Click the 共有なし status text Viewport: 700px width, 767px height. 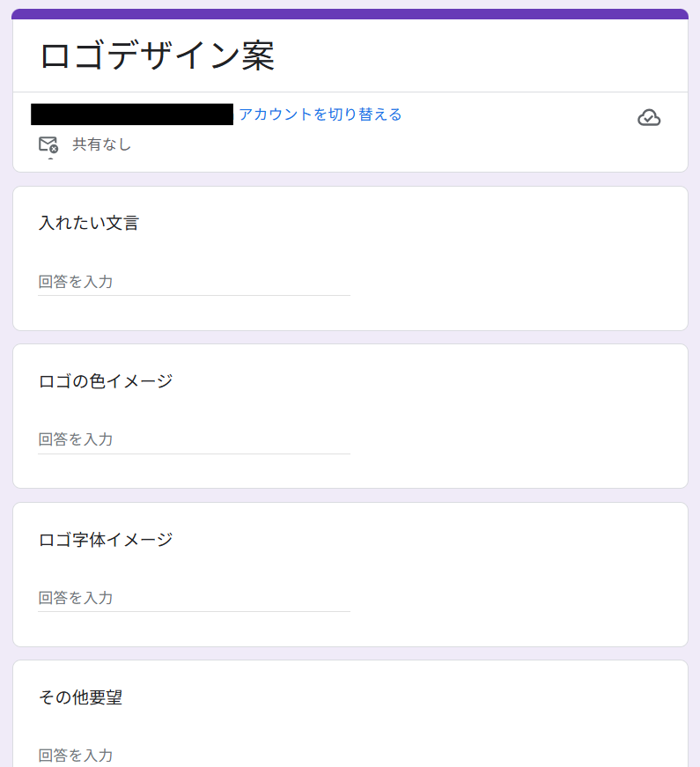101,144
